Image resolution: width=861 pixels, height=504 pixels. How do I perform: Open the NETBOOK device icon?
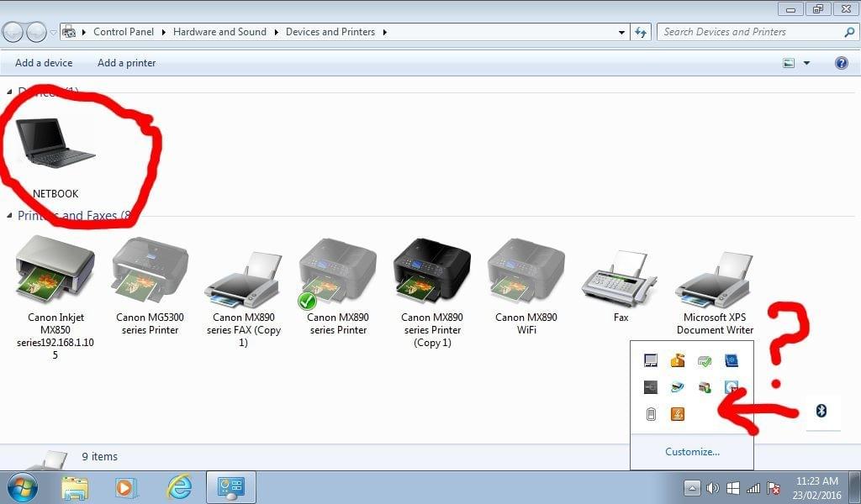(x=55, y=144)
